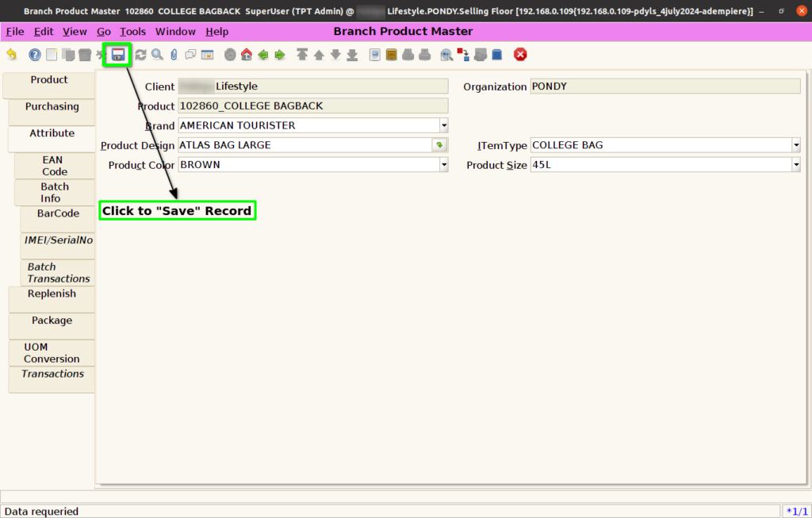Switch to the Package tab
812x518 pixels.
click(x=52, y=326)
